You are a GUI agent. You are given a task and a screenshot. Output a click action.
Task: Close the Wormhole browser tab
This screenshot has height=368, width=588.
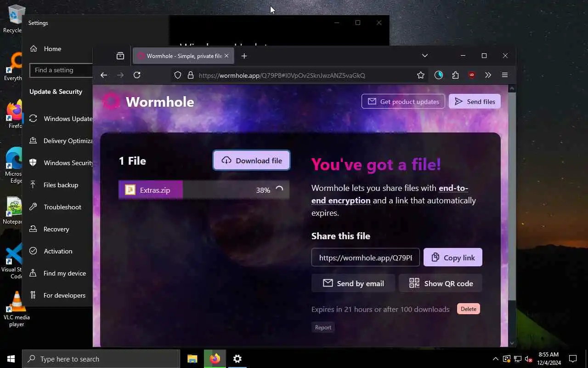[x=226, y=56]
